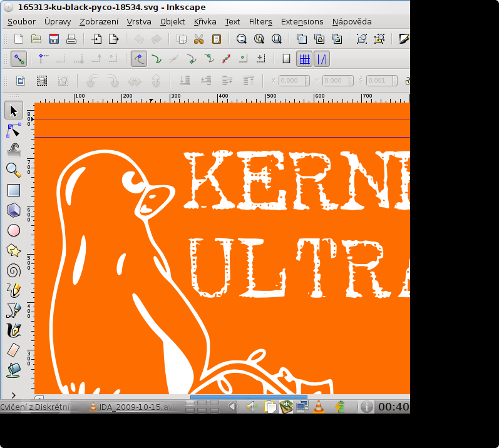
Task: Click the Ungroup objects icon
Action: (379, 39)
